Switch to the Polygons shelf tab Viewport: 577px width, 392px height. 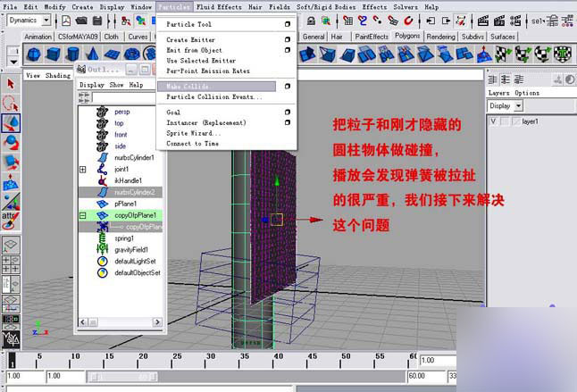click(407, 36)
